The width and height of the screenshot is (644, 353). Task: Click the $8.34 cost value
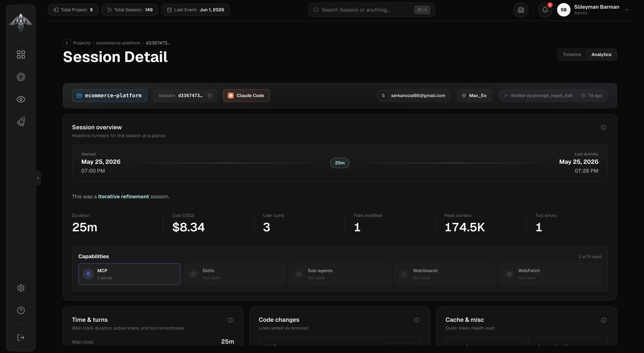point(188,227)
